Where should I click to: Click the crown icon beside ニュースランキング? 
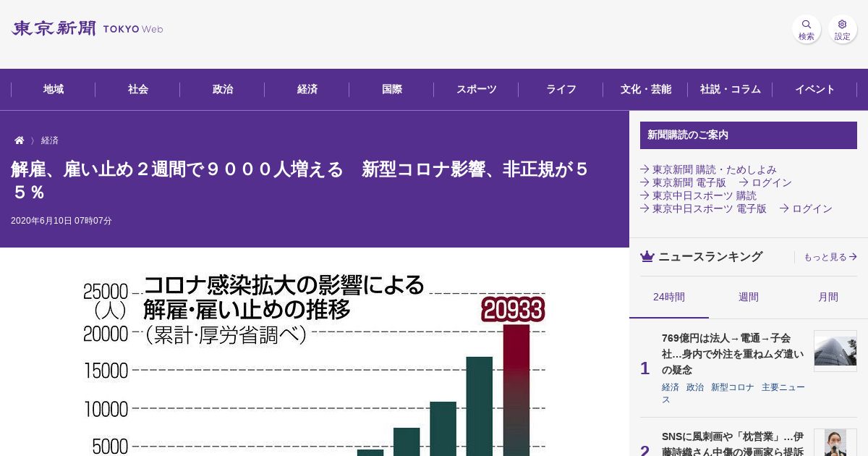[x=647, y=256]
